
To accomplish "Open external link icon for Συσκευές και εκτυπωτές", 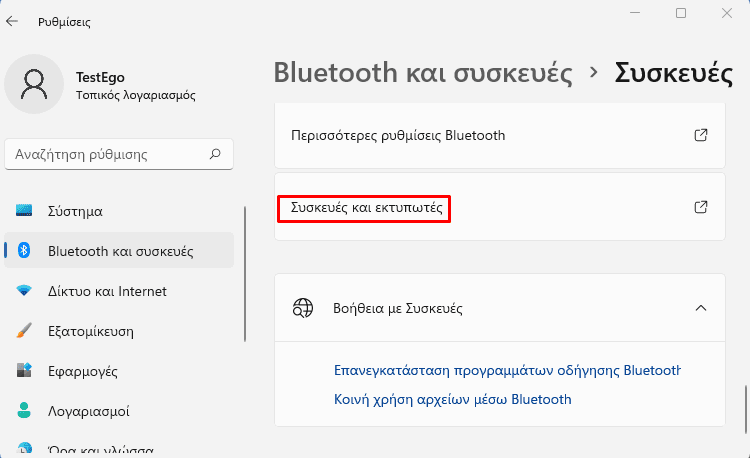I will [701, 207].
